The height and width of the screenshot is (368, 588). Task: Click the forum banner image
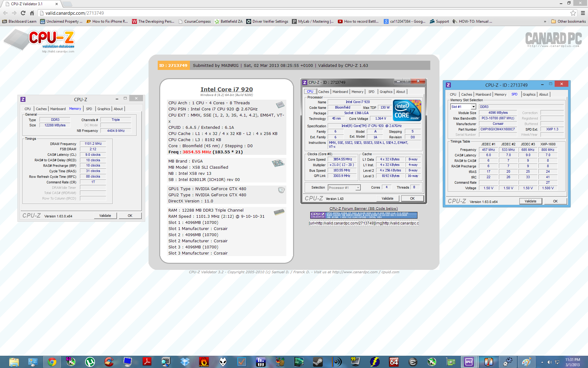(x=364, y=215)
